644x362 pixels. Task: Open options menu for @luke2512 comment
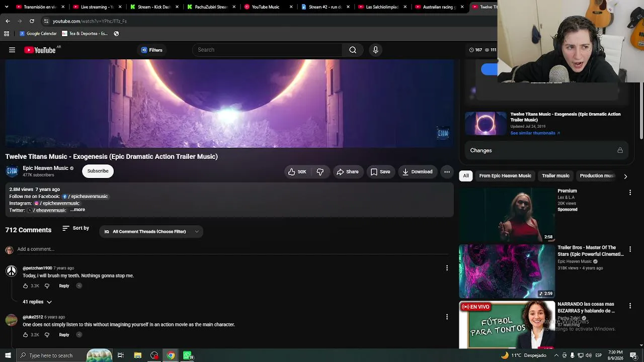click(447, 317)
